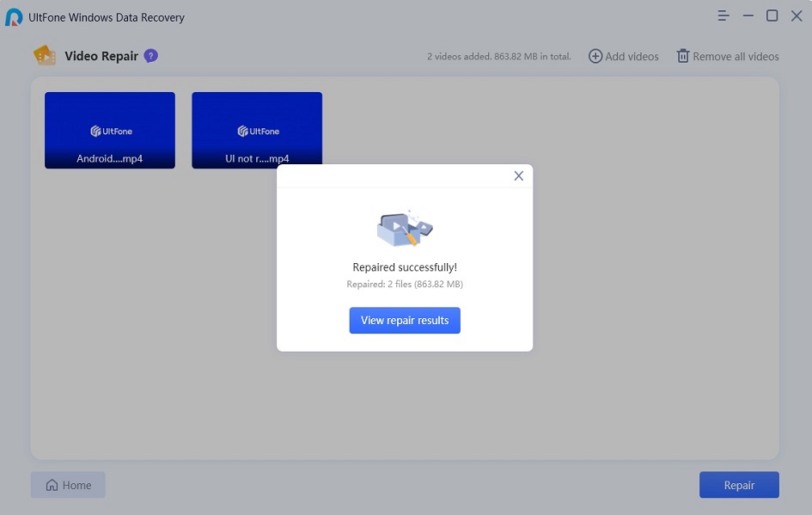Click the repair toolbox illustration in dialog
812x515 pixels.
point(405,228)
